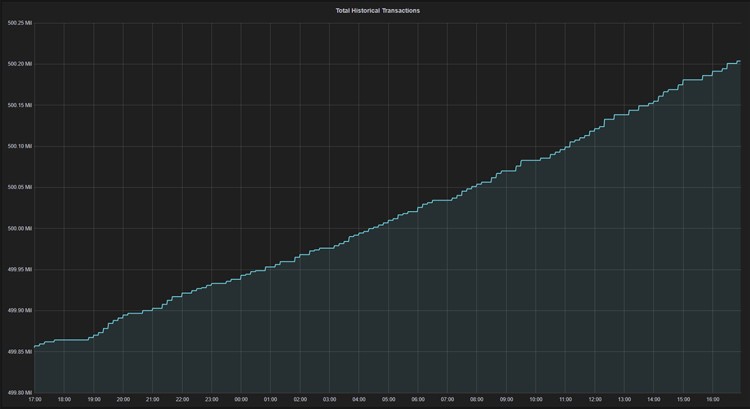Select the 21:00 tick on the time axis
Image resolution: width=750 pixels, height=409 pixels.
pos(152,399)
